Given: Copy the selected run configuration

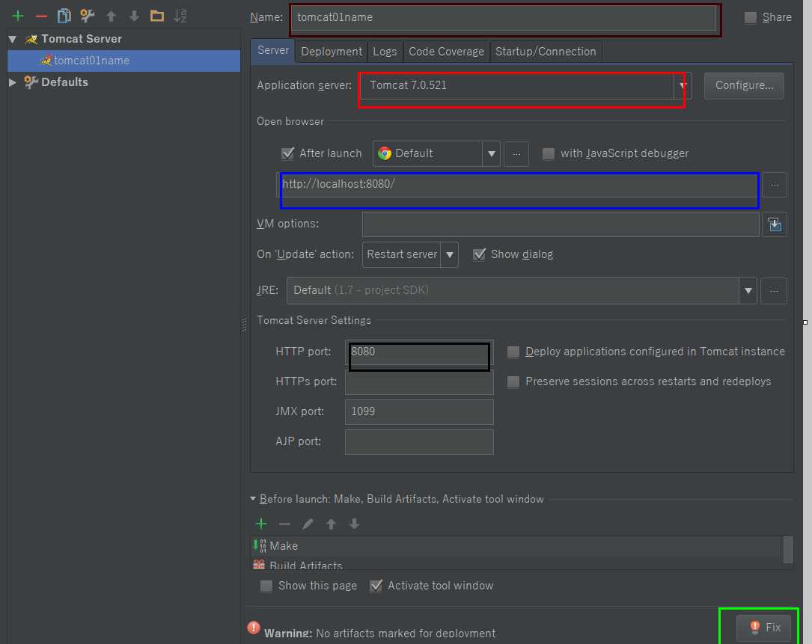Looking at the screenshot, I should [64, 16].
